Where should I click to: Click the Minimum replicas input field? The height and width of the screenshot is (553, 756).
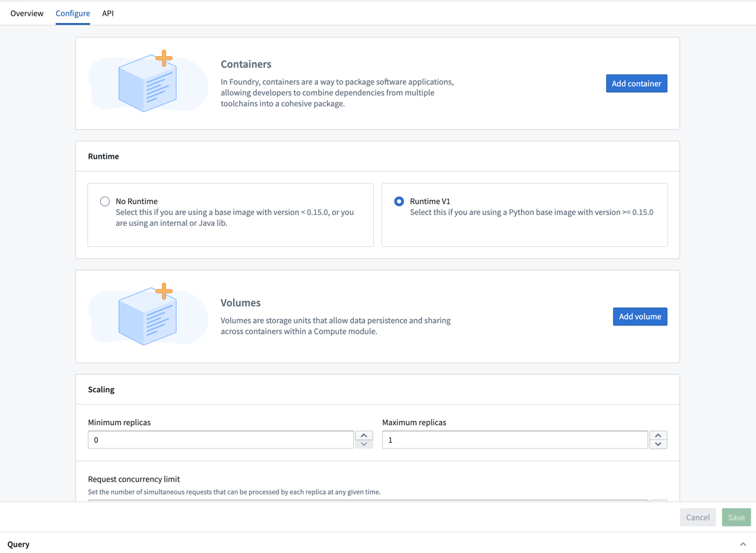tap(220, 440)
